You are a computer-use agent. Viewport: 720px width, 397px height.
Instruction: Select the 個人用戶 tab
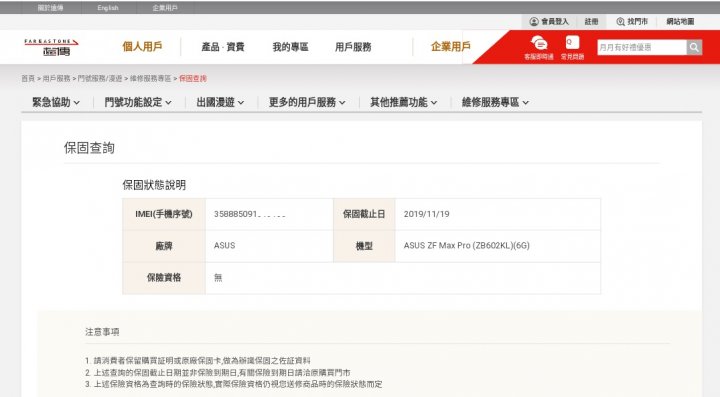click(x=142, y=46)
